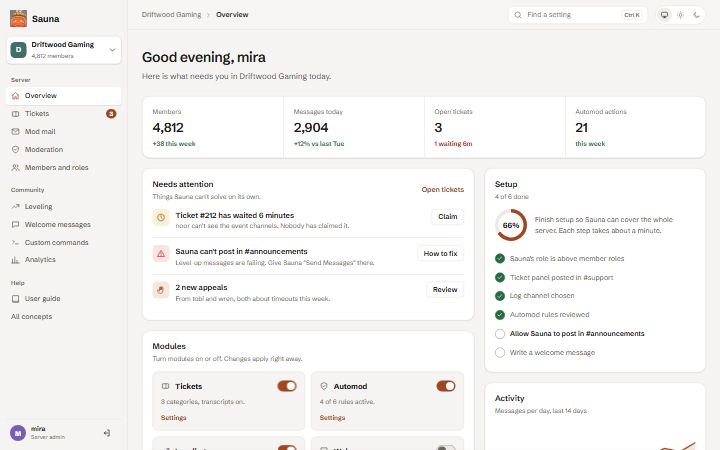Screen dimensions: 720x450
Task: Check Write a welcome message step
Action: click(x=500, y=353)
